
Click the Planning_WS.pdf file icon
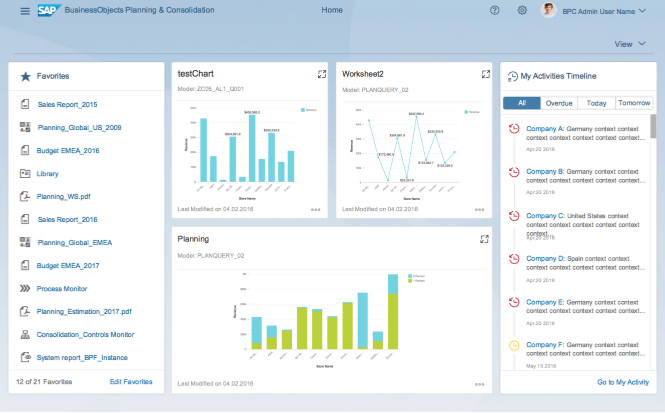pos(25,196)
